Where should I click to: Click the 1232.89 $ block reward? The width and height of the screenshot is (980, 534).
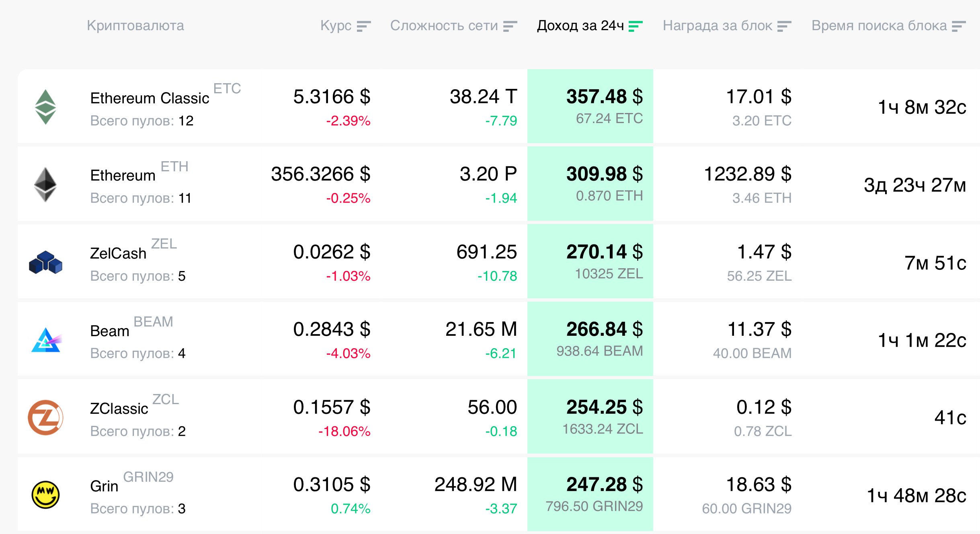[x=748, y=174]
